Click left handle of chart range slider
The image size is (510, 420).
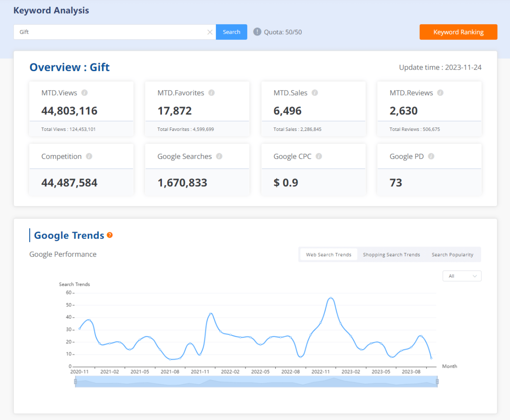75,382
